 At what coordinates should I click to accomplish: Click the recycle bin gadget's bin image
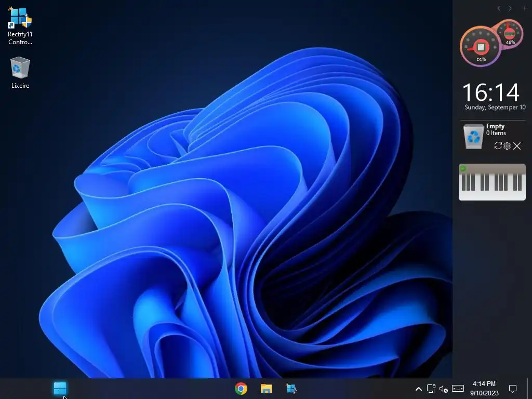[x=473, y=137]
